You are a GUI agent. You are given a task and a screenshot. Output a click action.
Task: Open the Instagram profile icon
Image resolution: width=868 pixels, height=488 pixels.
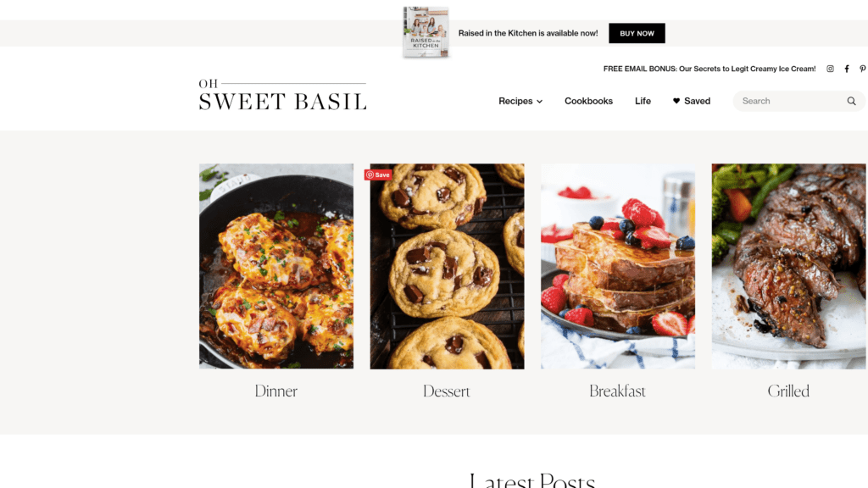[x=830, y=69]
